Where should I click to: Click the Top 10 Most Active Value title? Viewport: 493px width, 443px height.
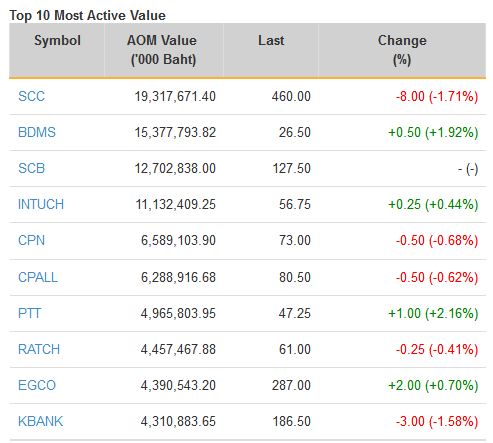coord(87,16)
